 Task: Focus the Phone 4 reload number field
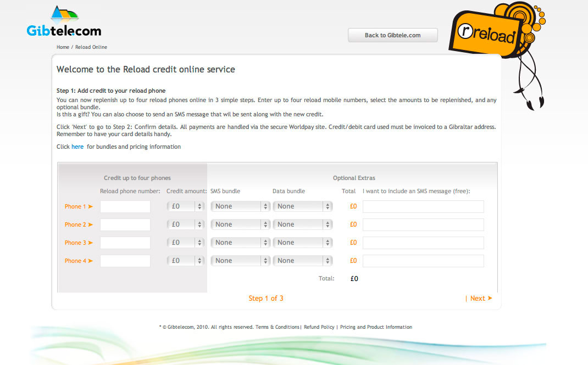(x=125, y=261)
